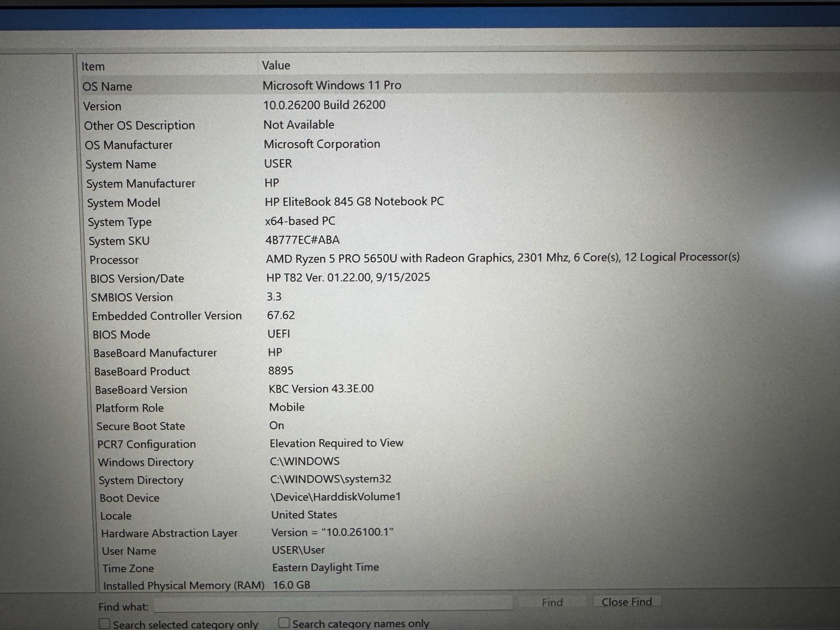The image size is (840, 630).
Task: Select the BIOS Mode row
Action: pos(121,334)
